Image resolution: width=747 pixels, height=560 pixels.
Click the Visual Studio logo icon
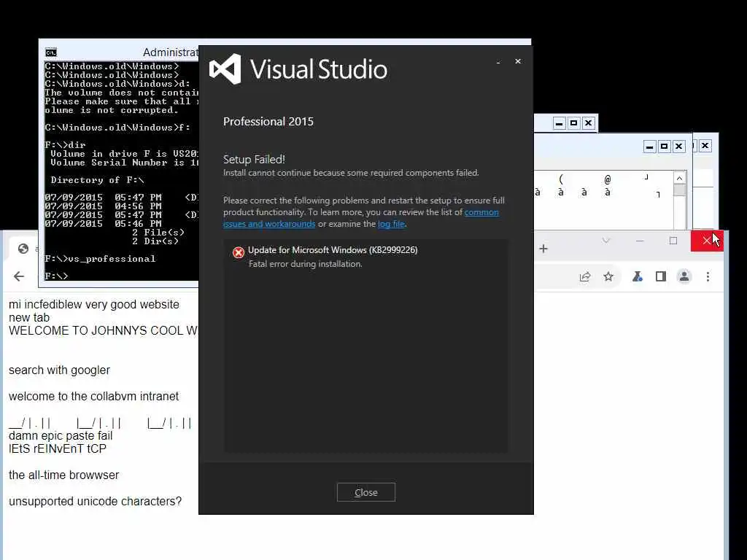coord(225,69)
